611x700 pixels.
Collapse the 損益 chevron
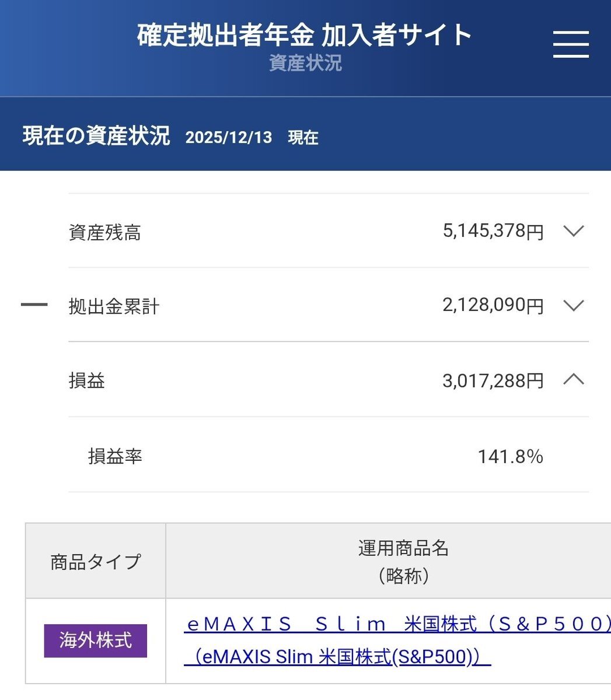point(574,380)
